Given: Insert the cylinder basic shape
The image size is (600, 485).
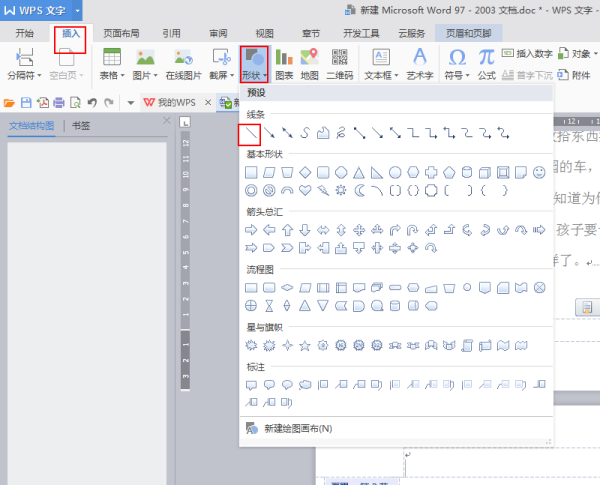Looking at the screenshot, I should pos(467,173).
